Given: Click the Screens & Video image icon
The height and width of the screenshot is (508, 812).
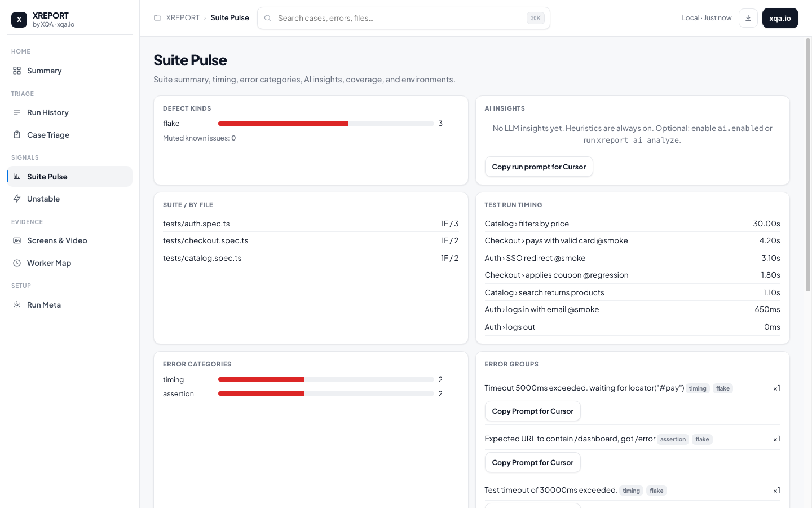Looking at the screenshot, I should pyautogui.click(x=17, y=240).
